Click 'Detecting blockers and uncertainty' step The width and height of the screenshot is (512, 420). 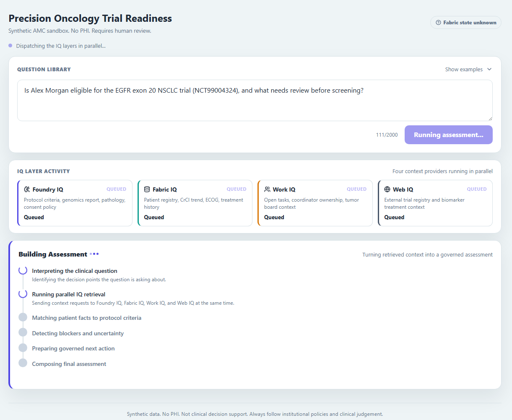pyautogui.click(x=78, y=333)
